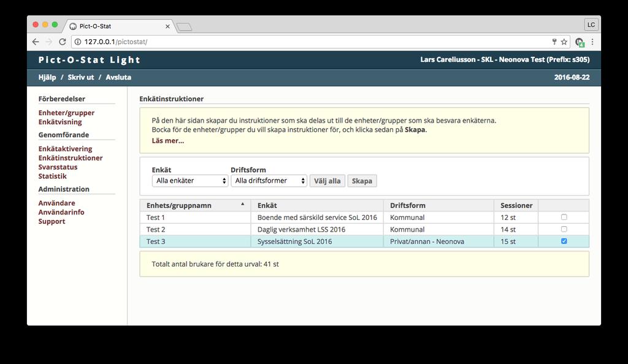628x364 pixels.
Task: Click the 15 st sessions cell
Action: point(516,241)
